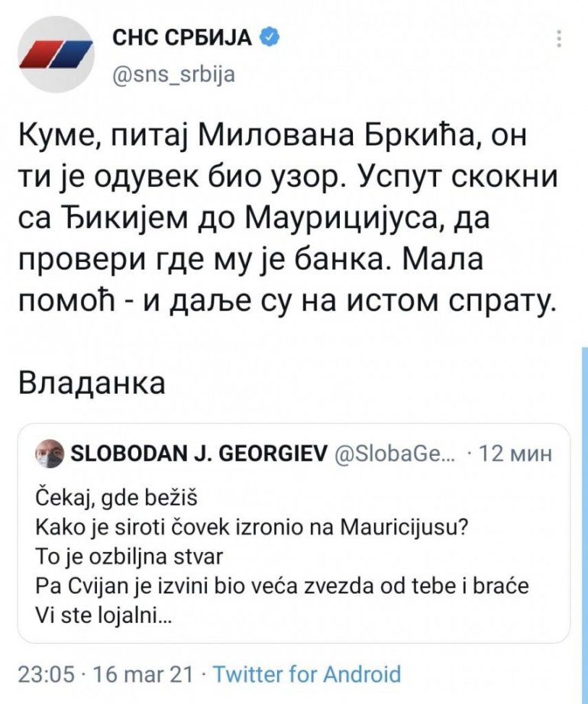Viewport: 588px width, 704px height.
Task: Open the СНС СРБИЈА profile avatar
Action: point(55,54)
